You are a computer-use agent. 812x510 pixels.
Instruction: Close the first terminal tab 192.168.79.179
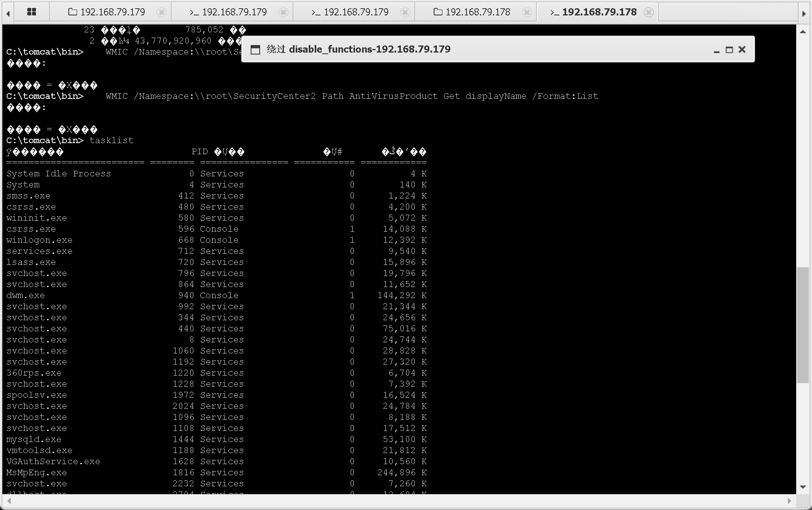point(283,12)
